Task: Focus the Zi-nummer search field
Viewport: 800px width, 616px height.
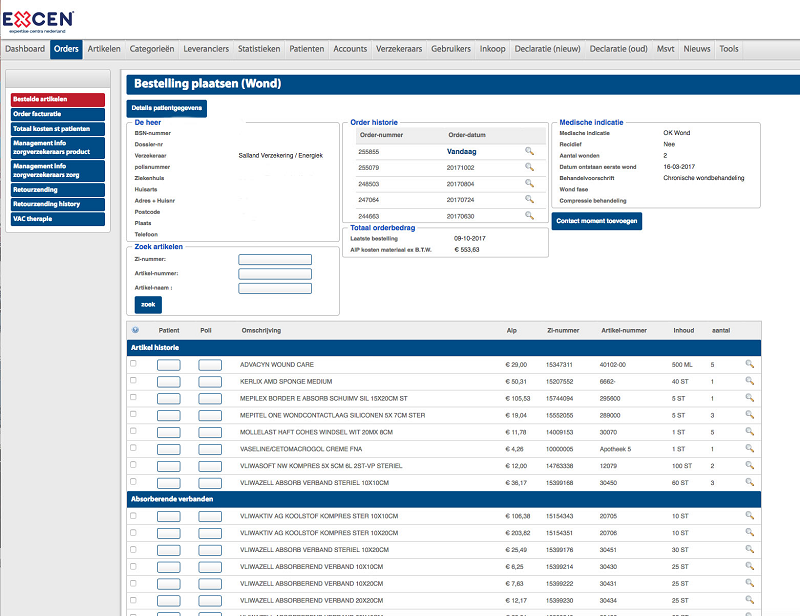Action: click(x=275, y=259)
